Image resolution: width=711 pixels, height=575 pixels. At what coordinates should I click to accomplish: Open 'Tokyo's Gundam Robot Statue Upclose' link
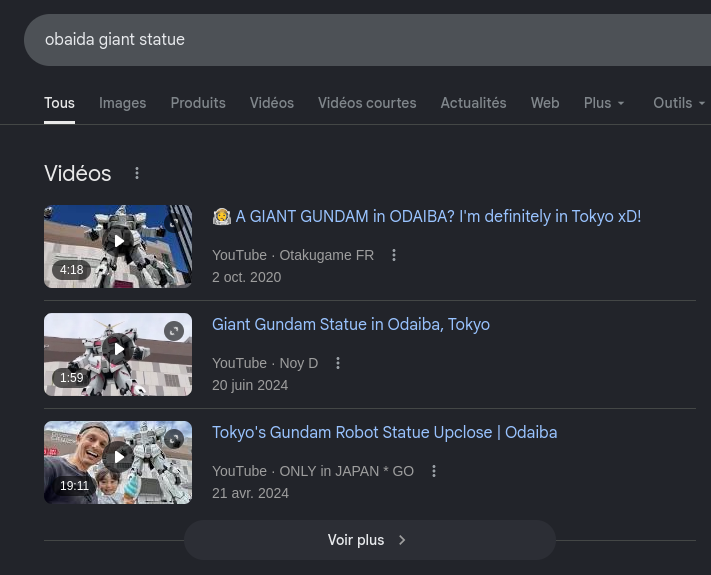coord(385,432)
